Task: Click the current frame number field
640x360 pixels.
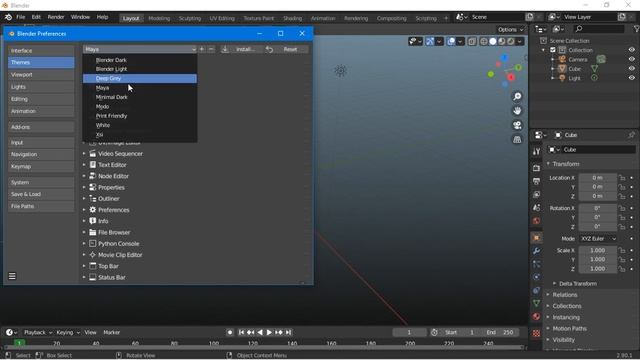Action: coord(409,333)
